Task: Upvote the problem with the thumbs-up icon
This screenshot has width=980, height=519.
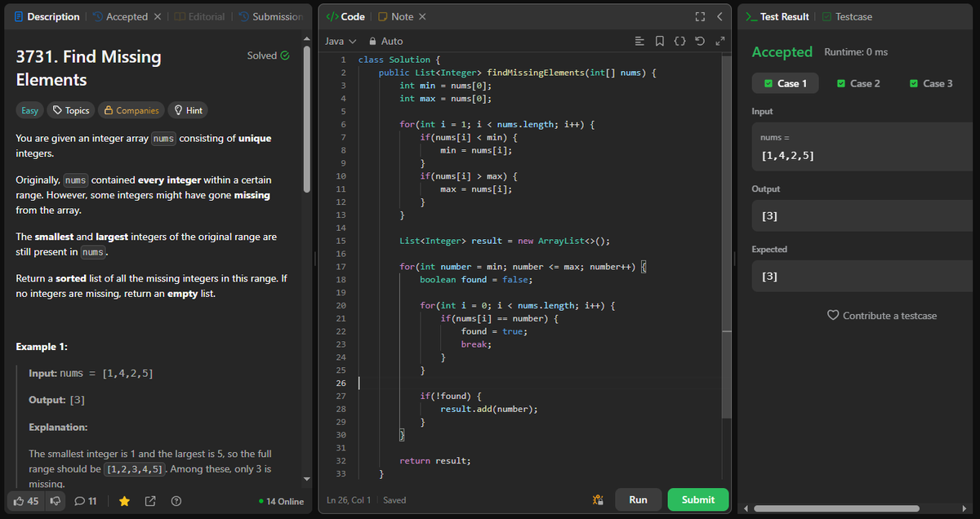Action: point(20,500)
